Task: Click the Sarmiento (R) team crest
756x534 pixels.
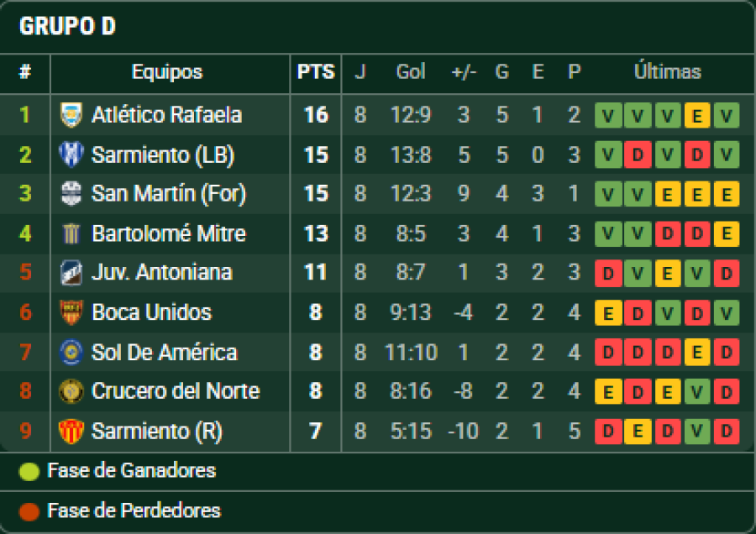Action: [x=71, y=431]
